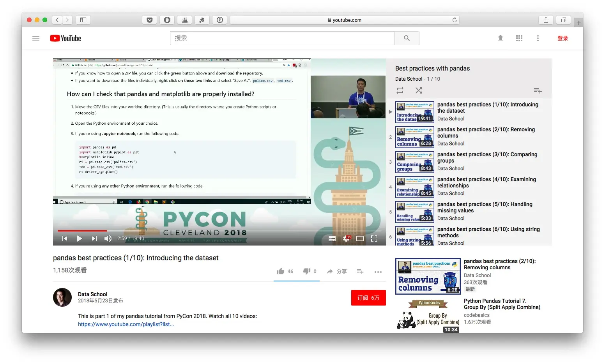The width and height of the screenshot is (605, 364).
Task: Open Group By Split Apply Combine thumbnail
Action: tap(428, 316)
